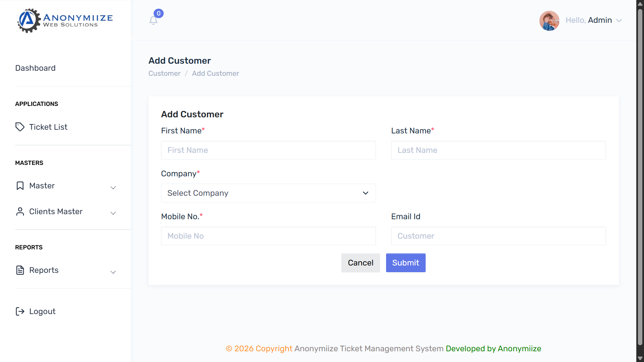Open the Select Company dropdown
Viewport: 644px width, 362px height.
click(268, 193)
